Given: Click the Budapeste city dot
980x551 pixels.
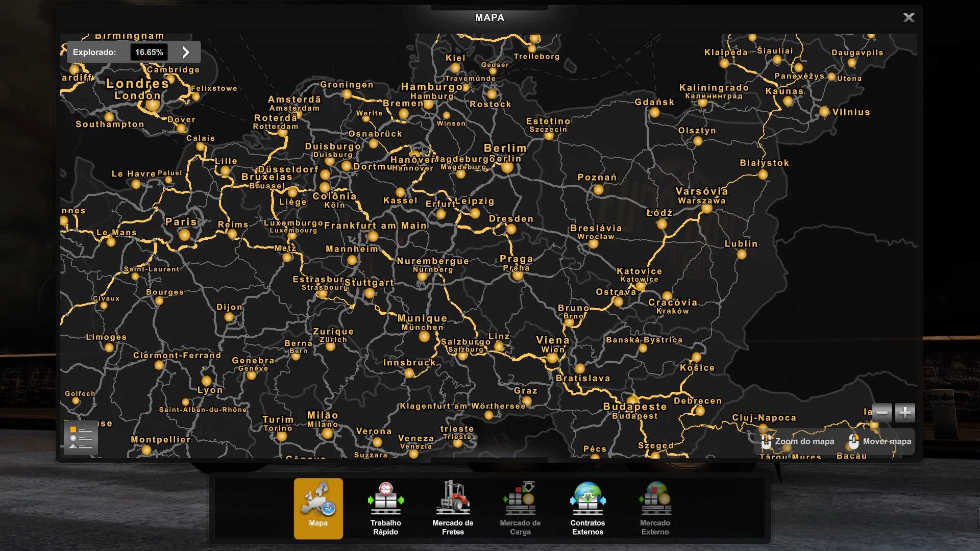Looking at the screenshot, I should pos(632,400).
